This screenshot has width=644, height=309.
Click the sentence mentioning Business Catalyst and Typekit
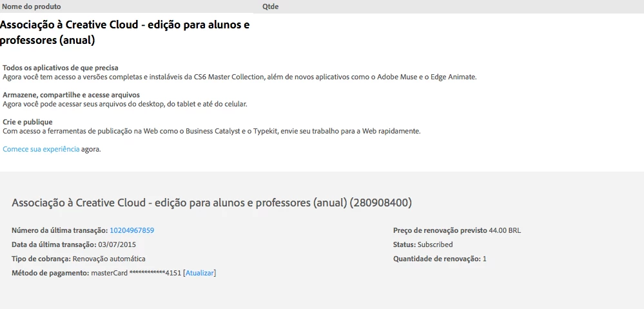pos(211,131)
